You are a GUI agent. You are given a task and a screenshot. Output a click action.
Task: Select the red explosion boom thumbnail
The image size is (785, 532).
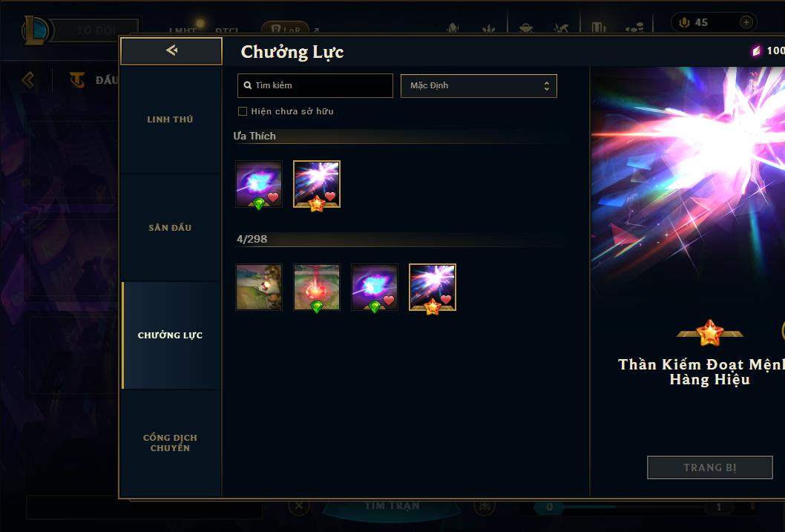click(x=317, y=287)
